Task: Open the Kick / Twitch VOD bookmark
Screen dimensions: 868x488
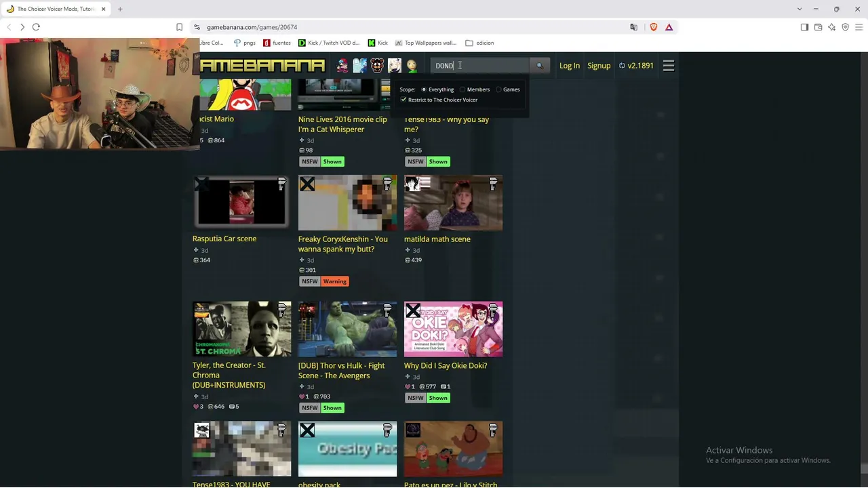Action: click(329, 43)
